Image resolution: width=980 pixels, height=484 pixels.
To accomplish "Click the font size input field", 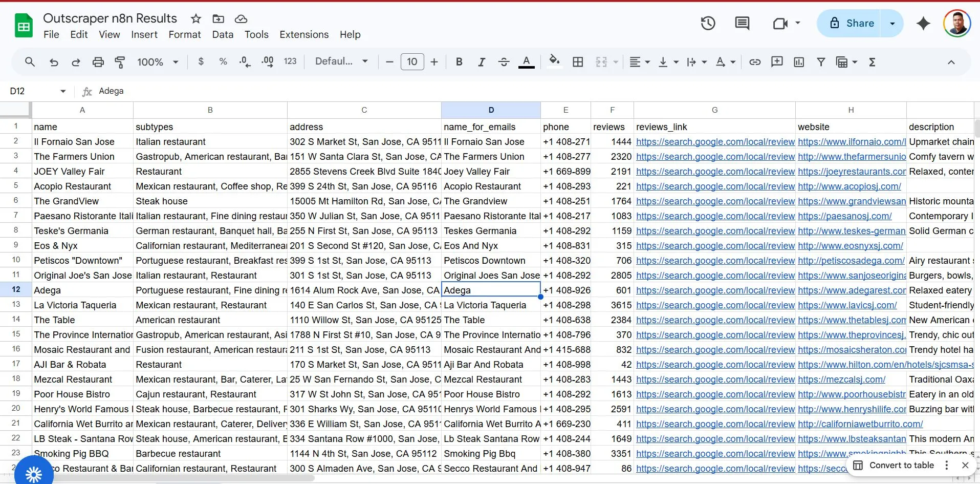I will [x=412, y=62].
